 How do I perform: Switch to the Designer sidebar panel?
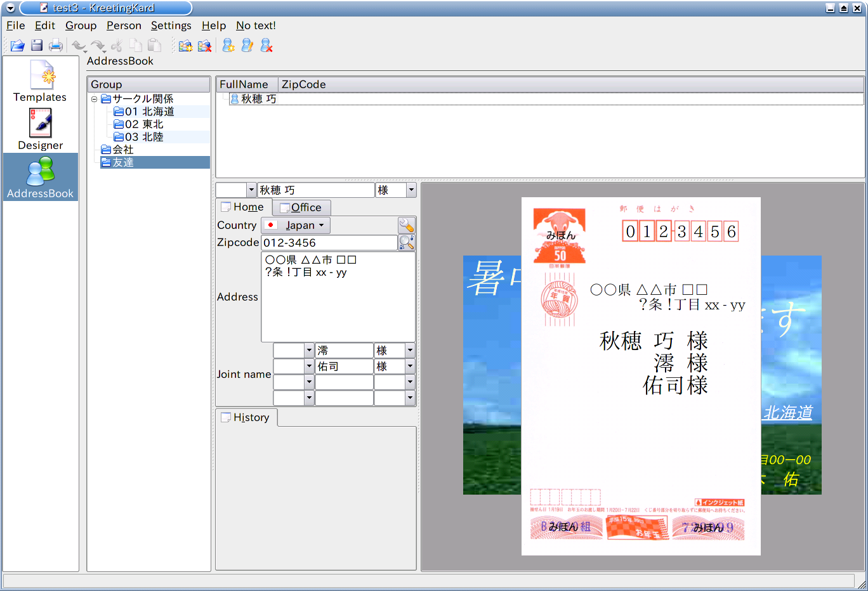pyautogui.click(x=40, y=129)
